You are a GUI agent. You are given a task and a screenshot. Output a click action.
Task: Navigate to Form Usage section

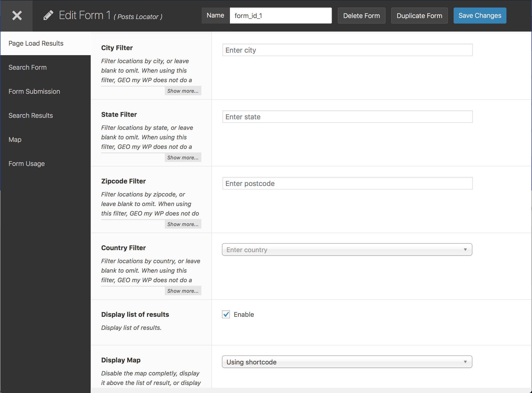[x=27, y=163]
